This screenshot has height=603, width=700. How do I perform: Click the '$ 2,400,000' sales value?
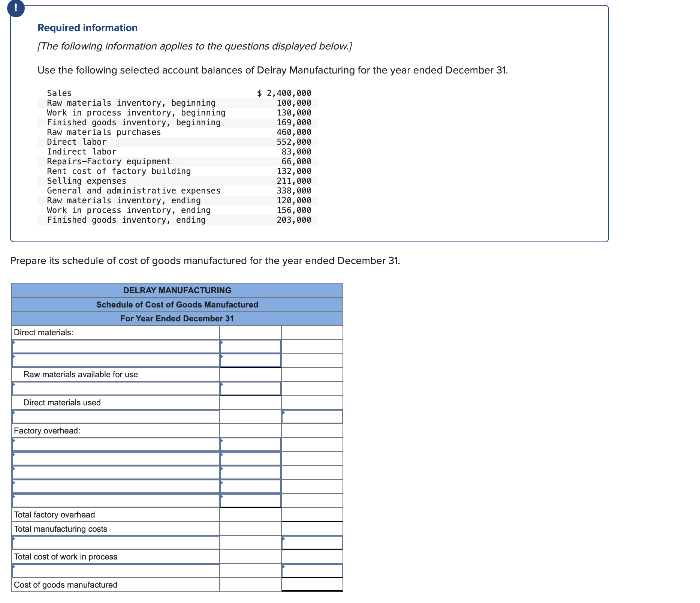(284, 93)
